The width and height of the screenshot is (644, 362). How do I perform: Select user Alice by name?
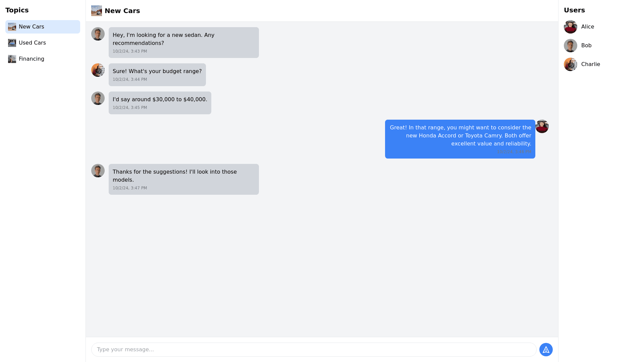(587, 27)
